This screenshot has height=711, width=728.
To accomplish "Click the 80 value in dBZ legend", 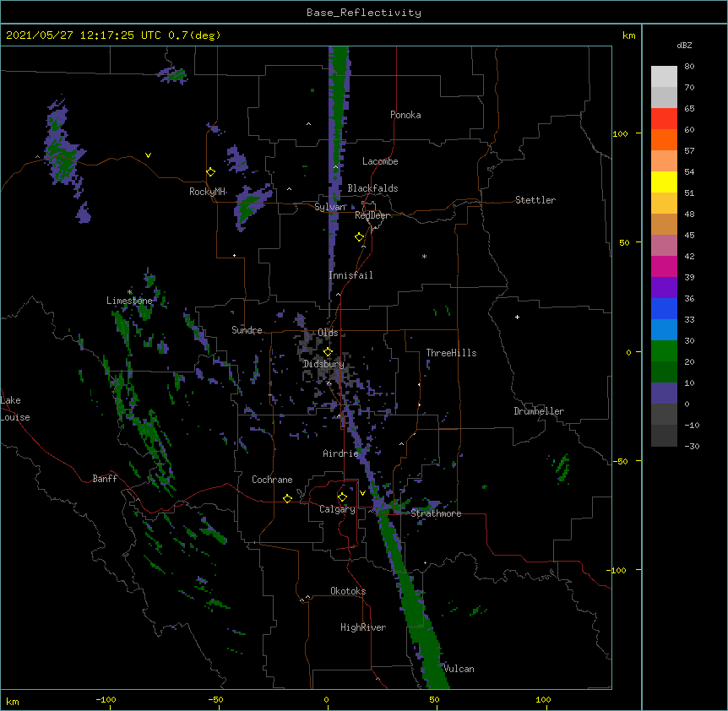I will pyautogui.click(x=689, y=67).
